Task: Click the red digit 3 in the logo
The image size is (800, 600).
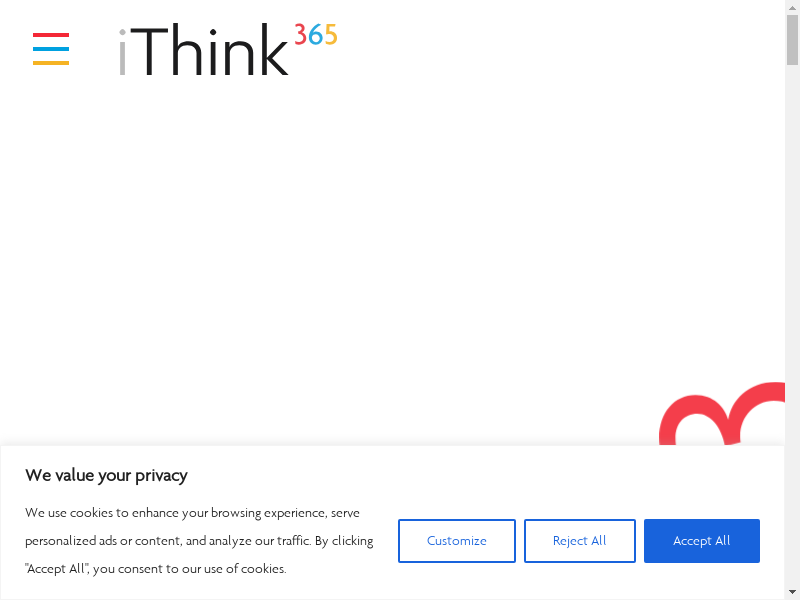Action: click(x=300, y=35)
